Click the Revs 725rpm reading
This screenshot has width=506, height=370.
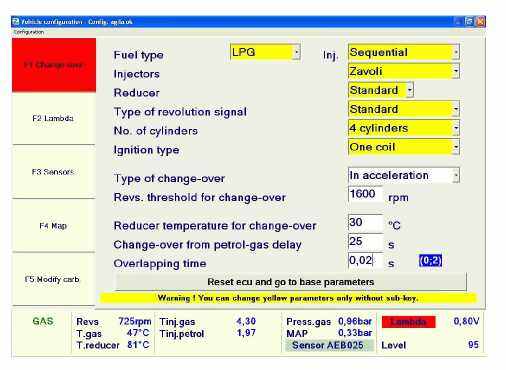click(135, 321)
